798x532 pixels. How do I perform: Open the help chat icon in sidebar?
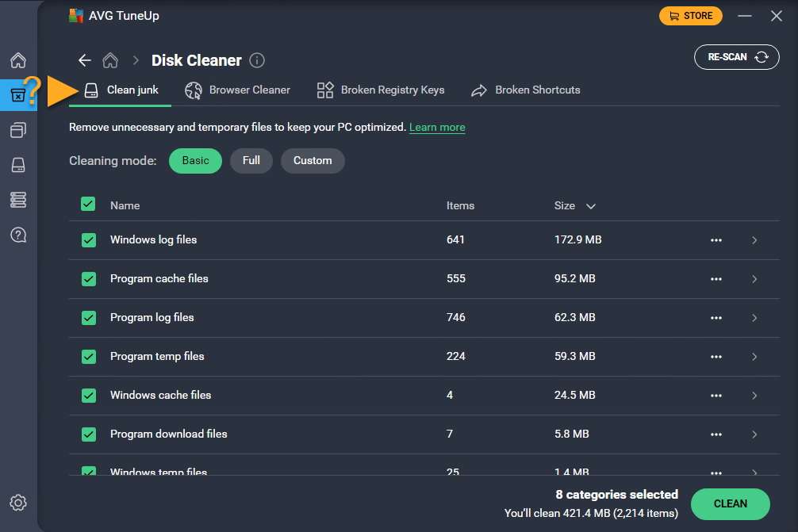tap(18, 235)
